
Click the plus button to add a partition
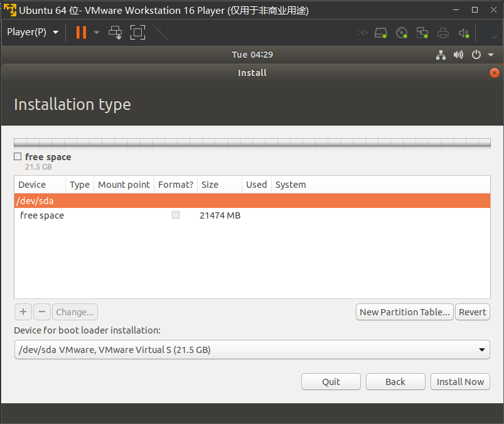[x=23, y=312]
